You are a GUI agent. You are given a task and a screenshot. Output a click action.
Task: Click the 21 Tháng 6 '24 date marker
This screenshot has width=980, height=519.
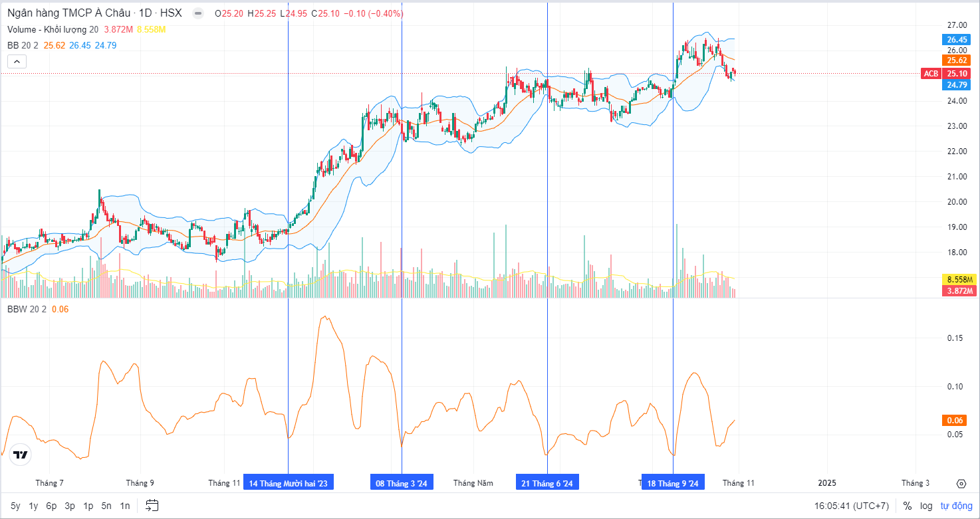tap(547, 483)
